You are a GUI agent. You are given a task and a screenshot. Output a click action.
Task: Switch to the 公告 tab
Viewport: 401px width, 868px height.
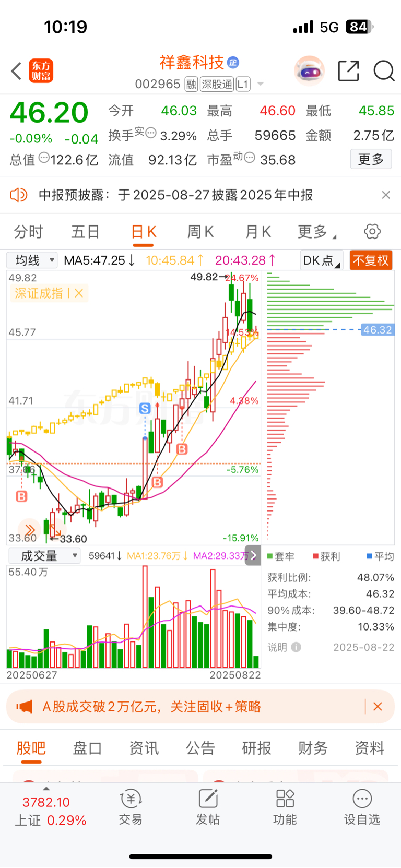coord(200,748)
